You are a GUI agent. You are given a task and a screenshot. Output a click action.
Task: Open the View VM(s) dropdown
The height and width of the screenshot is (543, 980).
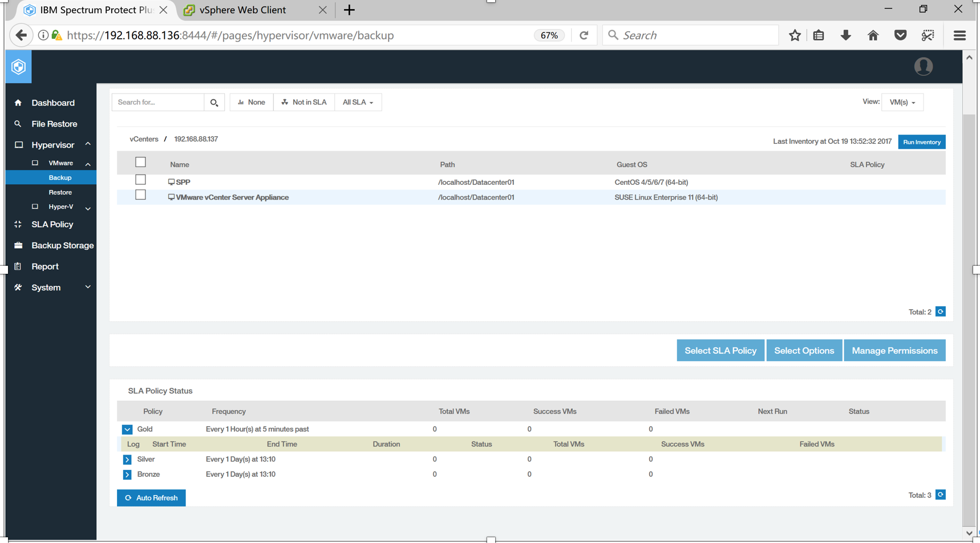902,103
